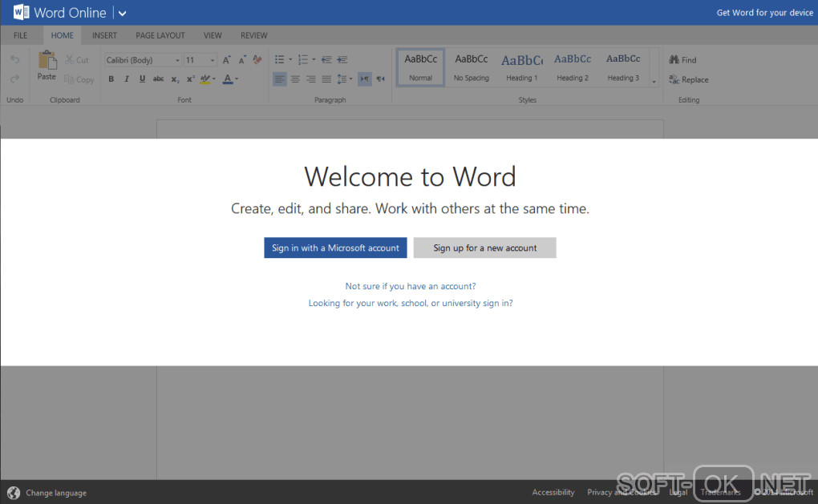Click the Word logo icon
This screenshot has width=818, height=504.
click(20, 12)
